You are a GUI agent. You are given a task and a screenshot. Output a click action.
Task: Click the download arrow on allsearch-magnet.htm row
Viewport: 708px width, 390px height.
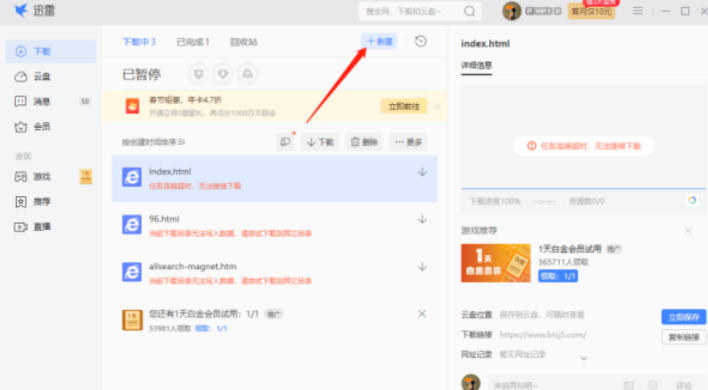[422, 267]
